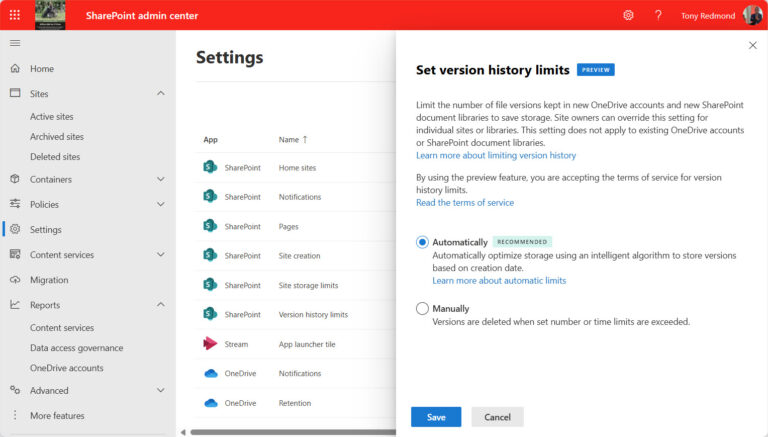
Task: Click the Home icon in sidebar
Action: [15, 68]
